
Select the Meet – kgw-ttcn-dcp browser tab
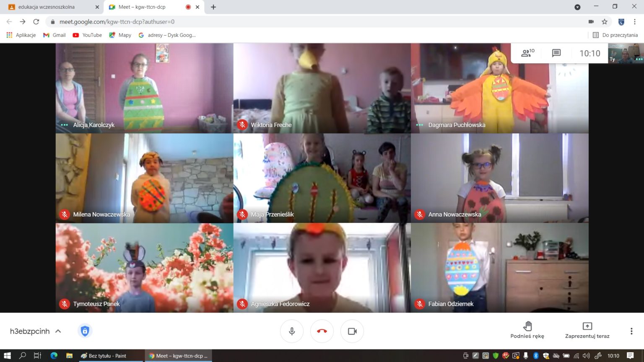pos(154,7)
